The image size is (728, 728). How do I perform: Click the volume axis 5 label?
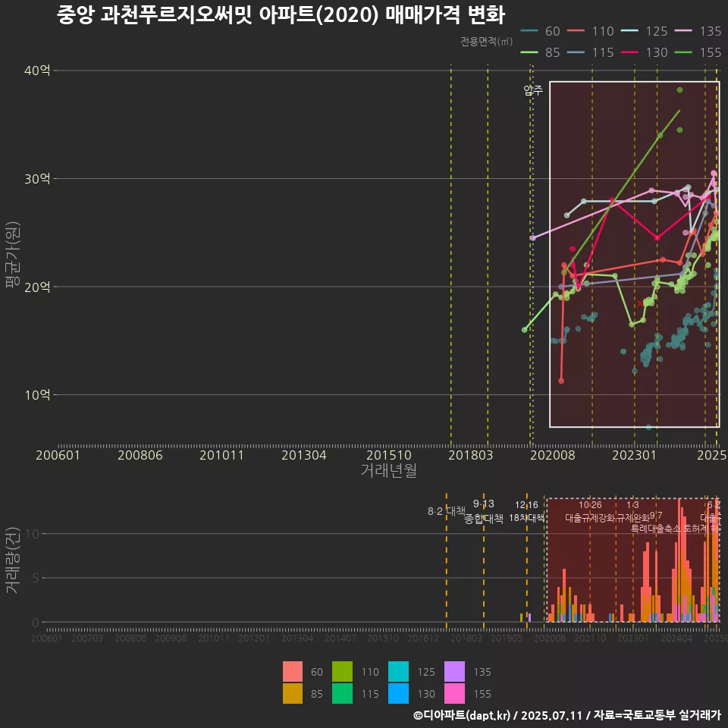[36, 578]
